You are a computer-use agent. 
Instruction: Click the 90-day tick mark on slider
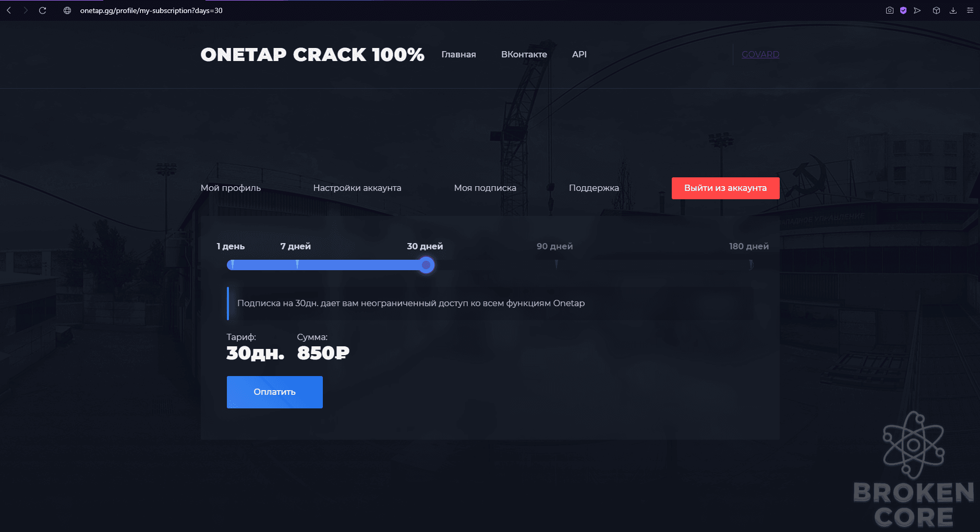click(556, 265)
